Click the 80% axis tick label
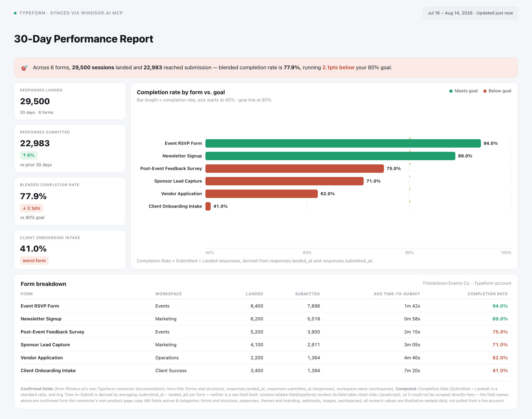 [x=409, y=253]
